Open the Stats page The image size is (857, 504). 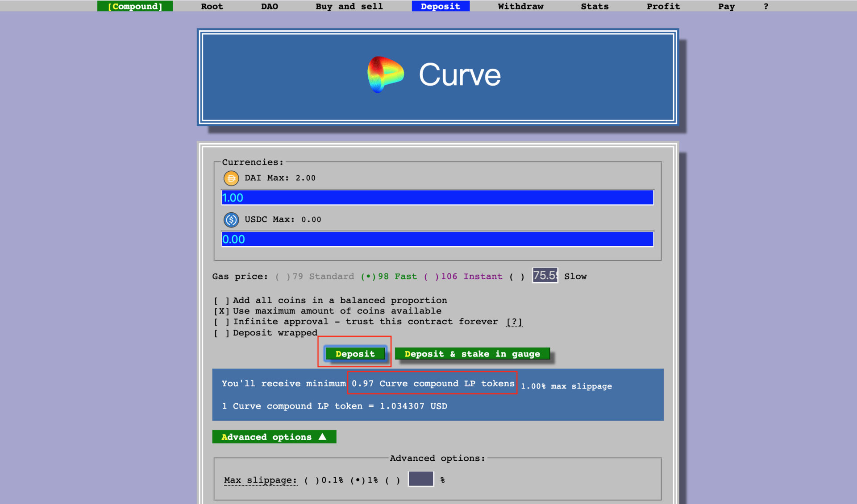[x=595, y=6]
